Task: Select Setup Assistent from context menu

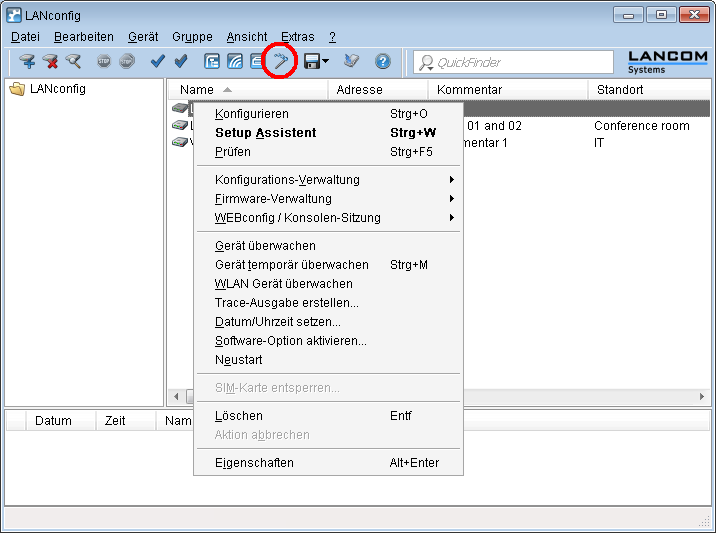Action: pos(265,133)
